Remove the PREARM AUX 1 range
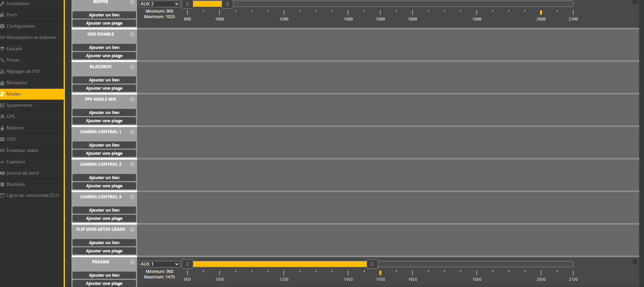Viewport: 644px width, 287px height. [635, 262]
